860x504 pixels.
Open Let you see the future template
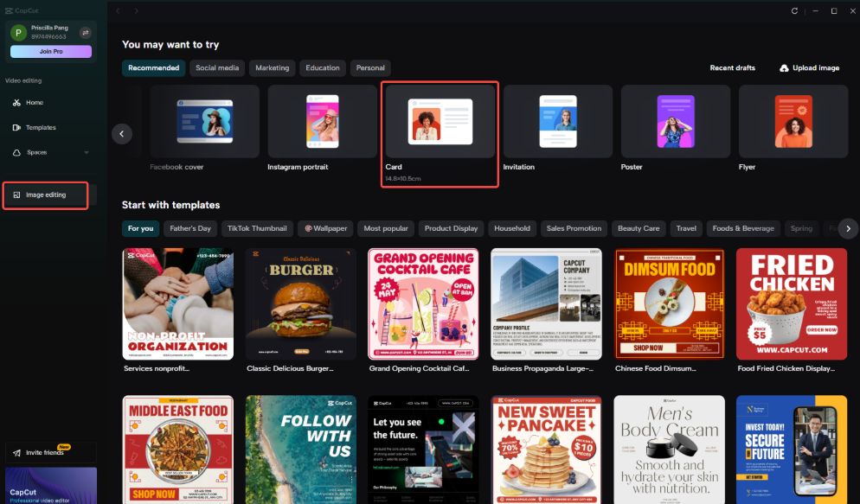point(423,450)
